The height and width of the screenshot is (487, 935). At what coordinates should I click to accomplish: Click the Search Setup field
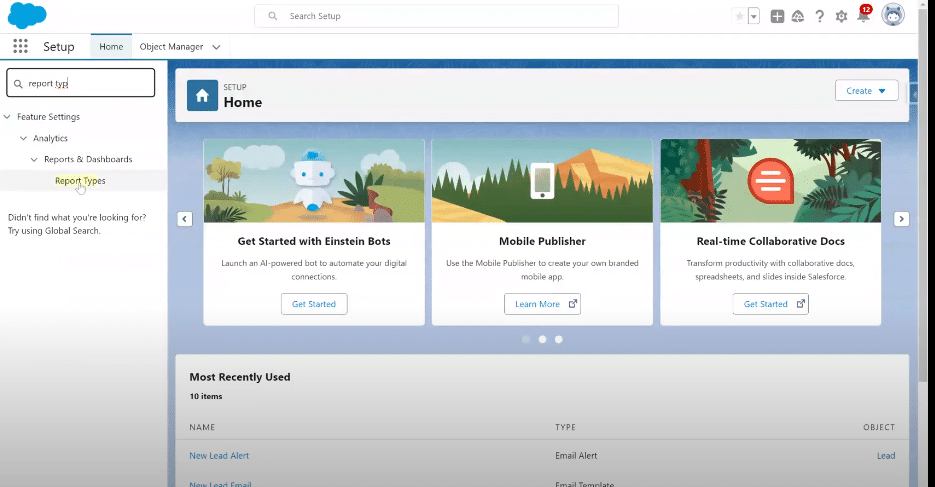pyautogui.click(x=436, y=16)
